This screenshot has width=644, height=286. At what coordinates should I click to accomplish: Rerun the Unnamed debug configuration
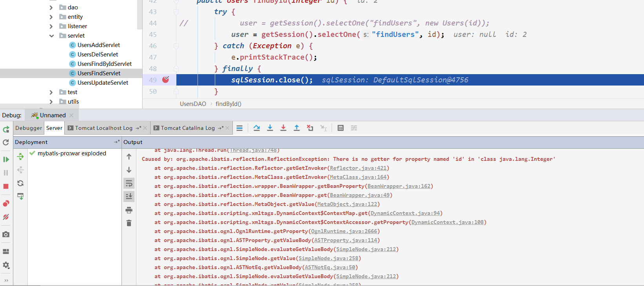coord(6,129)
